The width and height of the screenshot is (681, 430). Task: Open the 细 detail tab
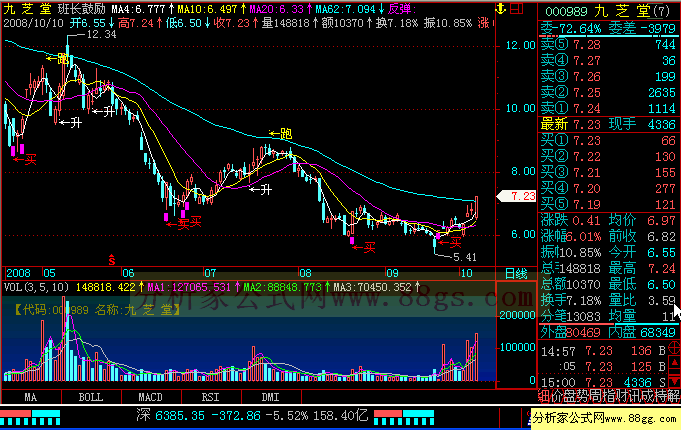(x=544, y=396)
